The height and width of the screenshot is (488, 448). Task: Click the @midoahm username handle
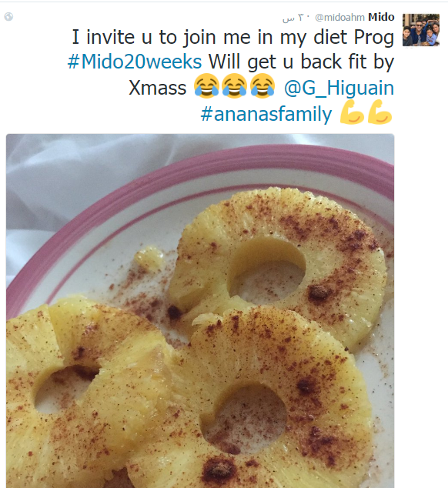tap(339, 18)
